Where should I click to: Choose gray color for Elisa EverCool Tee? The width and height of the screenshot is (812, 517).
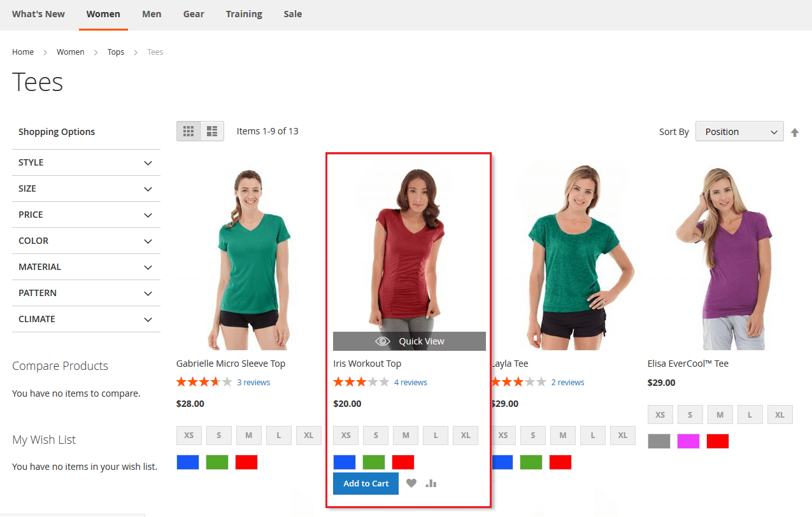point(659,441)
